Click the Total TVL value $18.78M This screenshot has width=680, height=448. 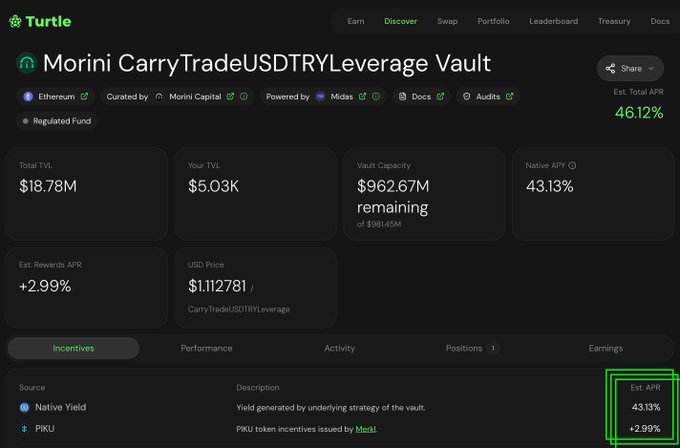tap(48, 186)
